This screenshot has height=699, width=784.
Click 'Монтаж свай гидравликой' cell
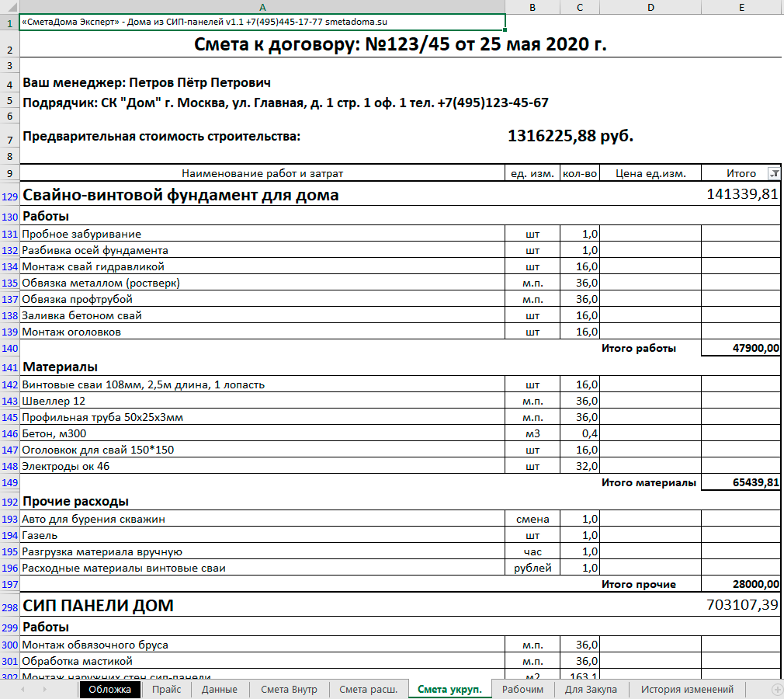262,266
